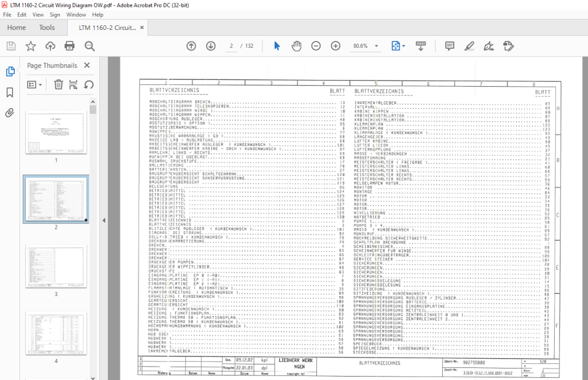Activate the Hand pan tool
588x380 pixels.
tap(296, 46)
